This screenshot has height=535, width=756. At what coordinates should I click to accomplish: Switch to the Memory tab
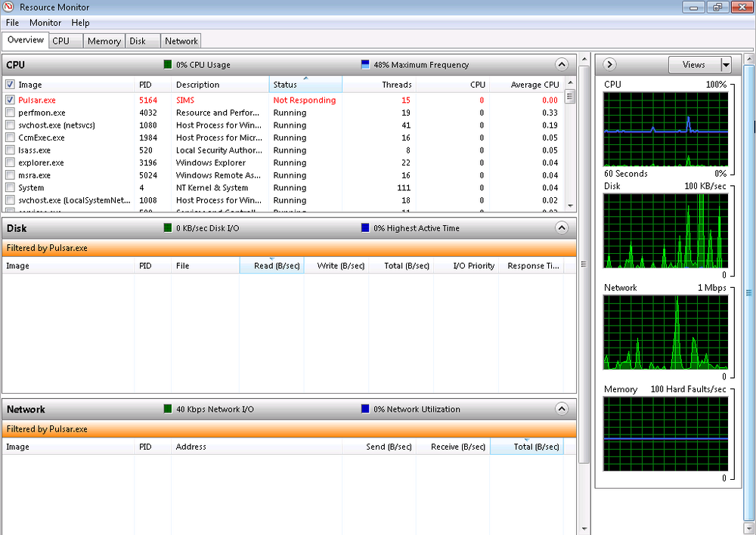click(x=104, y=41)
